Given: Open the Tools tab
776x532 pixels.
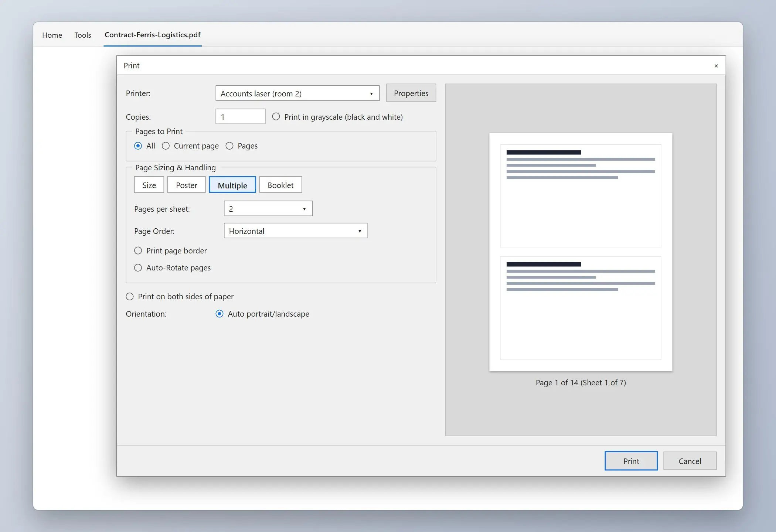Looking at the screenshot, I should (83, 35).
